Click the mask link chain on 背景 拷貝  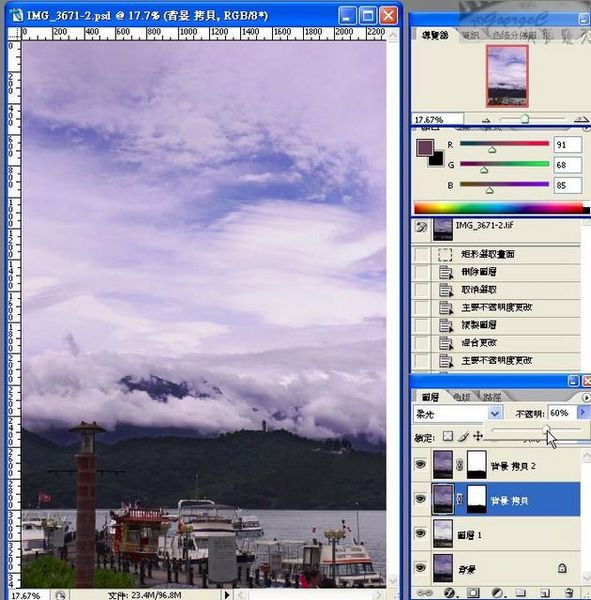point(460,499)
